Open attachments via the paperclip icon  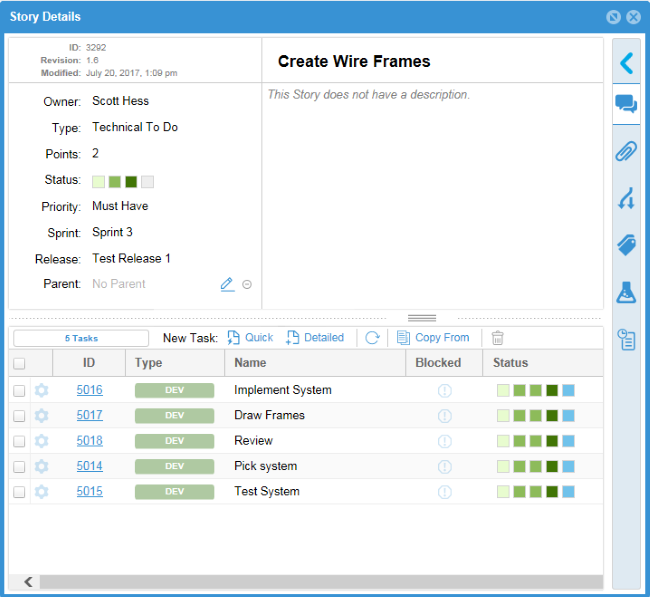click(x=626, y=151)
